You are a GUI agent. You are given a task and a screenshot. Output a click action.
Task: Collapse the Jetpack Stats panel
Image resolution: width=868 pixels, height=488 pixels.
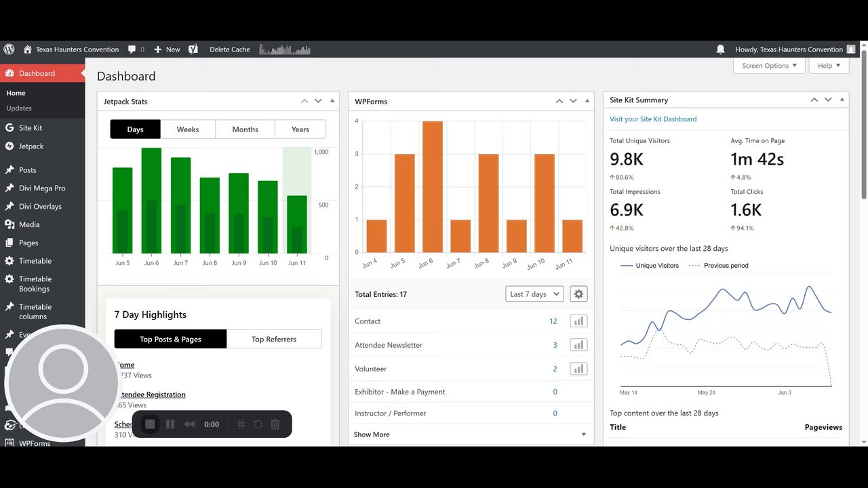[332, 101]
